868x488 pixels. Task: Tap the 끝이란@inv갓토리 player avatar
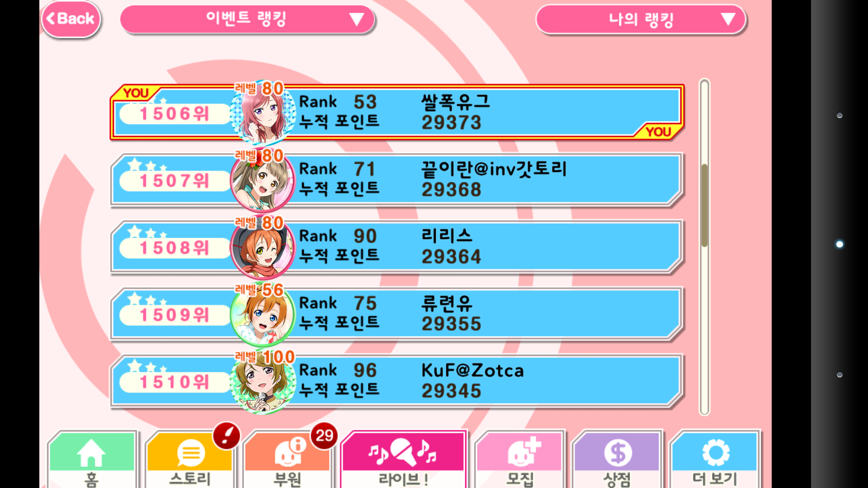(263, 180)
